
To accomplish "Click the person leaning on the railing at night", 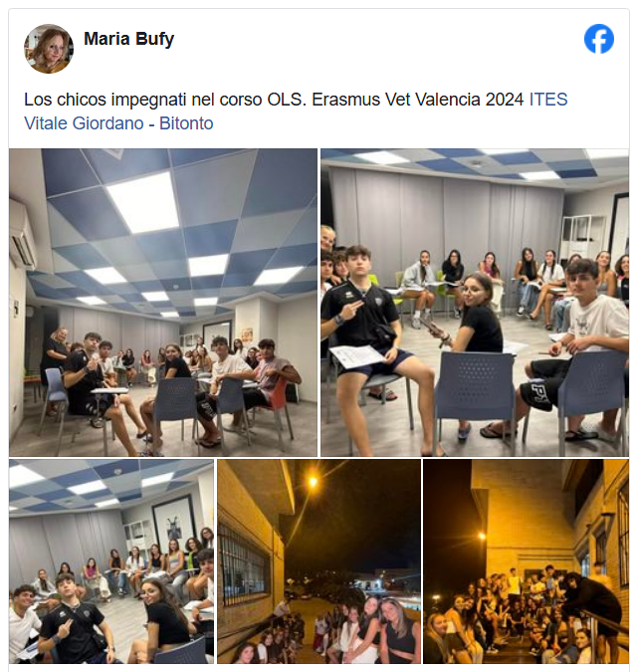I will point(595,600).
